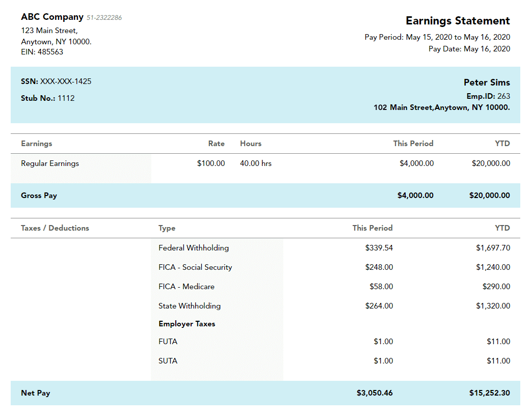Click the Employer Taxes subheading
Image resolution: width=532 pixels, height=419 pixels.
[x=187, y=324]
